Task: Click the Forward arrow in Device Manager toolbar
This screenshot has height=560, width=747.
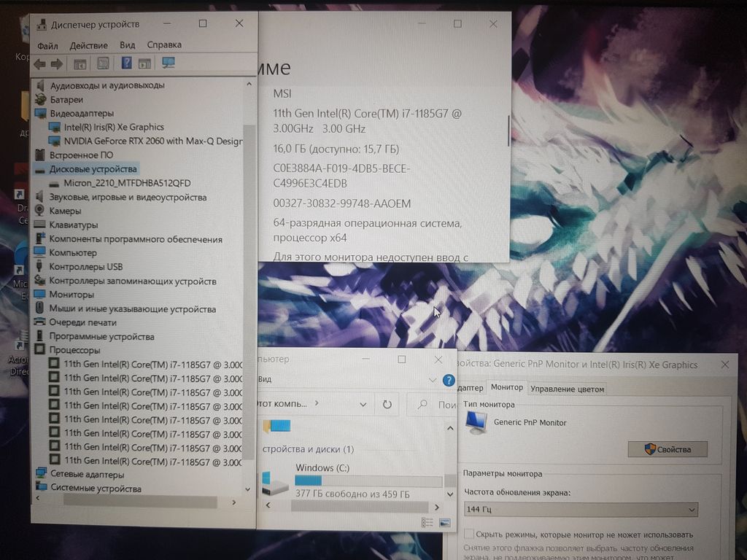Action: [57, 63]
